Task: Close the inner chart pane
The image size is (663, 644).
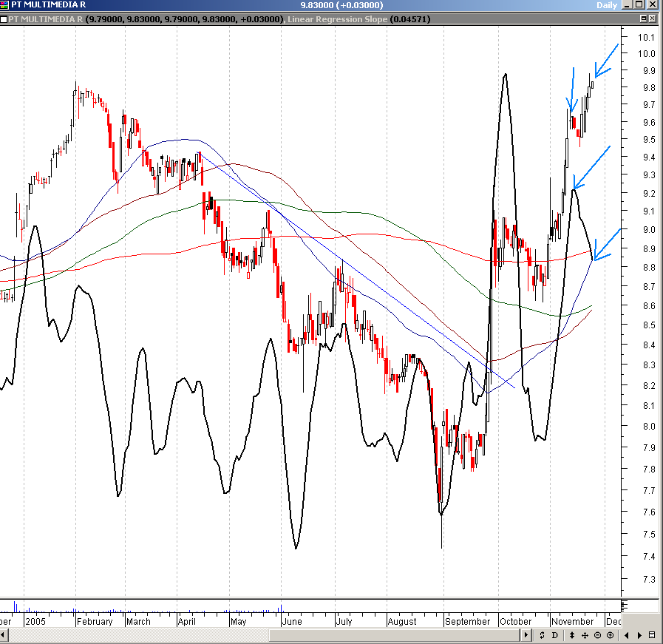Action: click(x=653, y=18)
